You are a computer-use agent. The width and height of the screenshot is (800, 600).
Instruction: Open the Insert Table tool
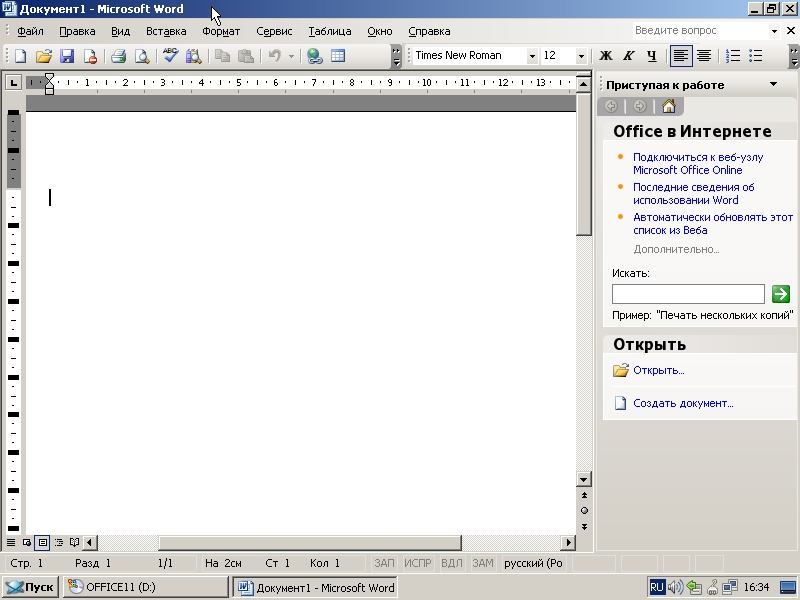pos(340,57)
